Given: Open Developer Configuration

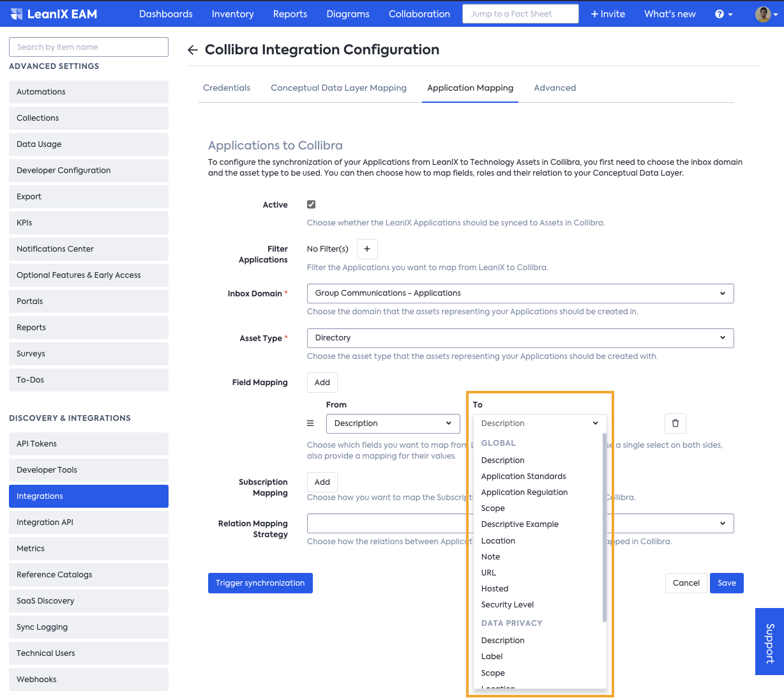Looking at the screenshot, I should click(x=89, y=171).
